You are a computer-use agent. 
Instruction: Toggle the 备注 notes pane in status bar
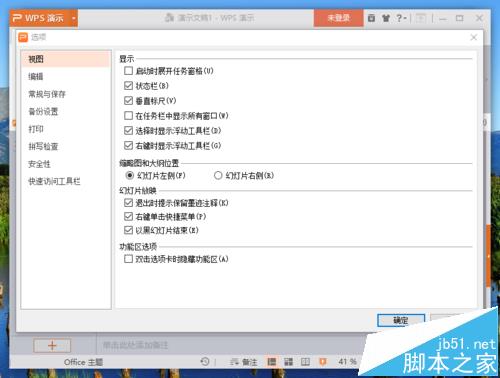244,362
